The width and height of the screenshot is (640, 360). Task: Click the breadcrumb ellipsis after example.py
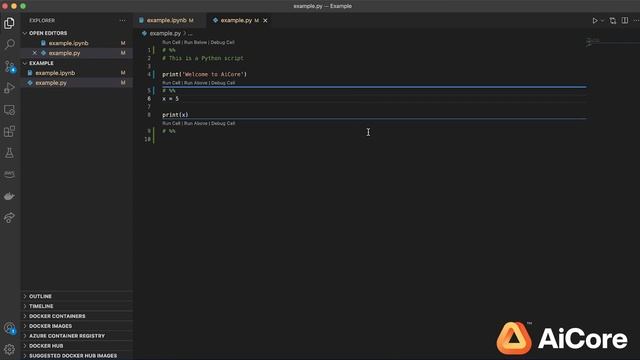(x=190, y=33)
